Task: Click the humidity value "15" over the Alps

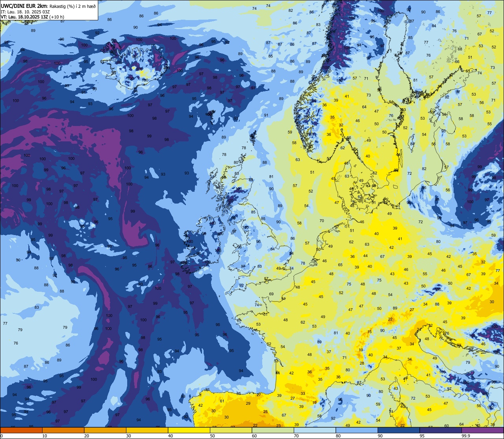Action: [369, 332]
